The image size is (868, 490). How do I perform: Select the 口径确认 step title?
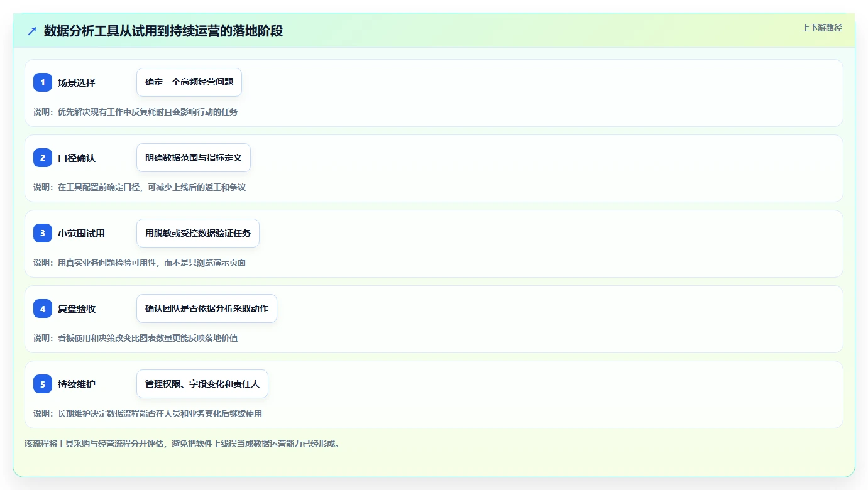77,158
